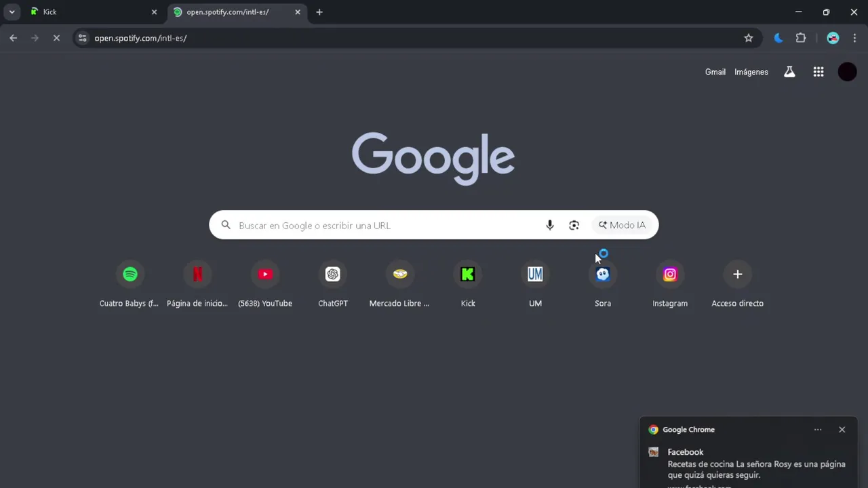Open the Search Labs flask icon
Viewport: 868px width, 488px height.
[789, 72]
